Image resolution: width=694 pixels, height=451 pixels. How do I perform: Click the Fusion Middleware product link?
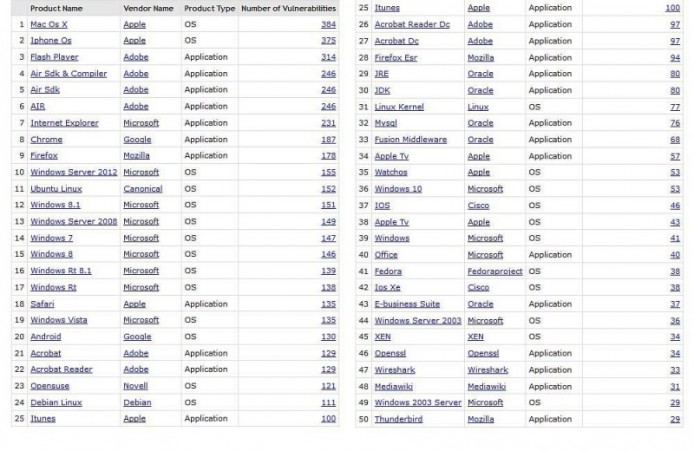(x=410, y=139)
